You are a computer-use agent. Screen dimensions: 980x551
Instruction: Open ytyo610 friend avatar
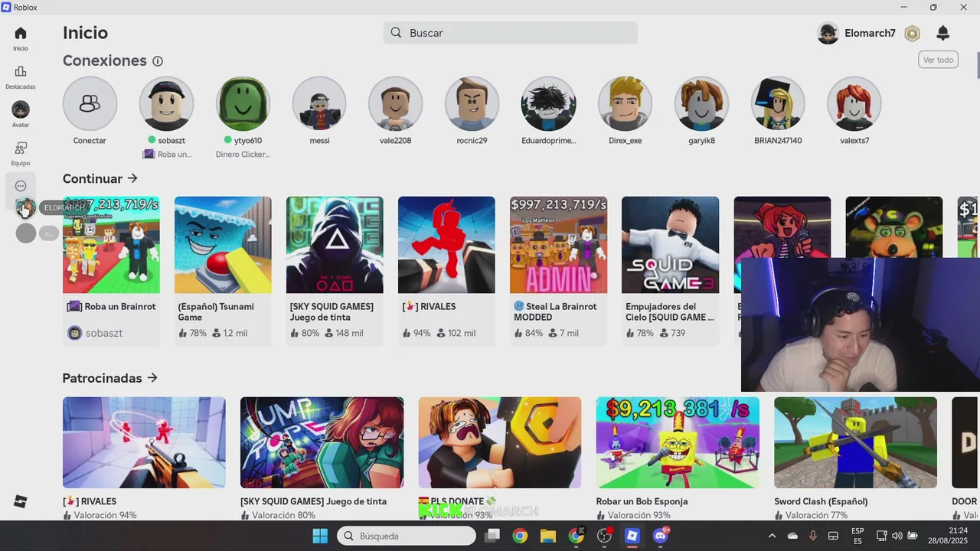[243, 103]
